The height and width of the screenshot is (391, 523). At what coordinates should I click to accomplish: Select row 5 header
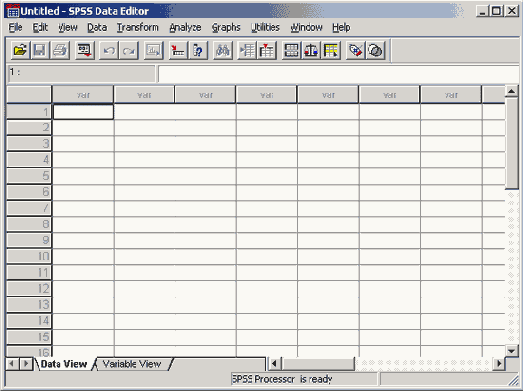pos(29,176)
